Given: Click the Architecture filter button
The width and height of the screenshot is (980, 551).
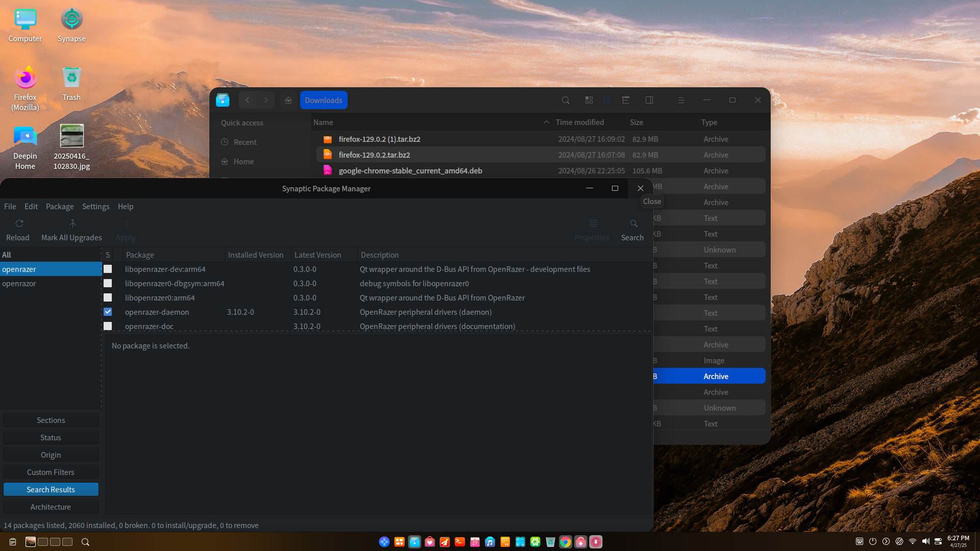Looking at the screenshot, I should pos(51,507).
